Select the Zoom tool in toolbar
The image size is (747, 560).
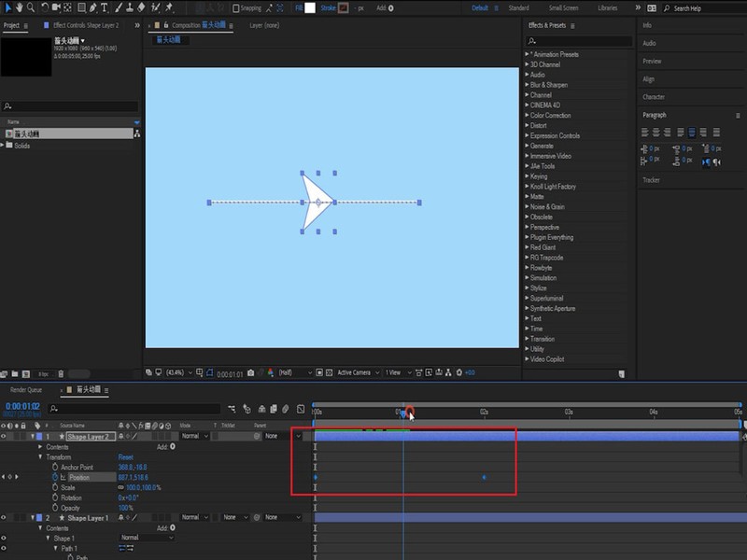(32, 7)
